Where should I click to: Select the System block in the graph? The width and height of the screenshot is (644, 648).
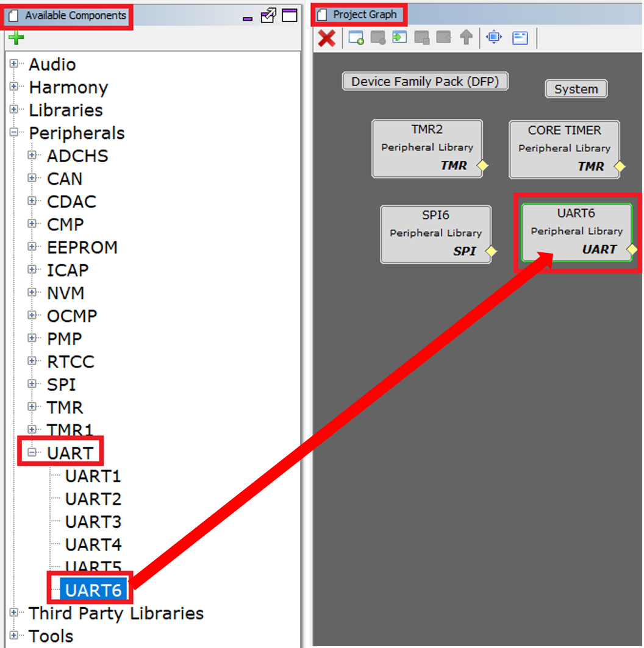pyautogui.click(x=576, y=88)
